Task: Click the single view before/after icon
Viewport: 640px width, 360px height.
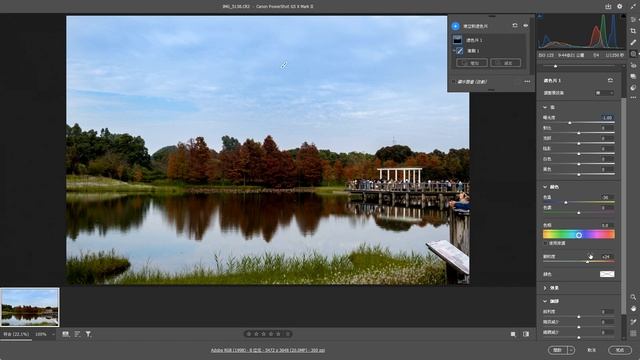Action: point(513,334)
